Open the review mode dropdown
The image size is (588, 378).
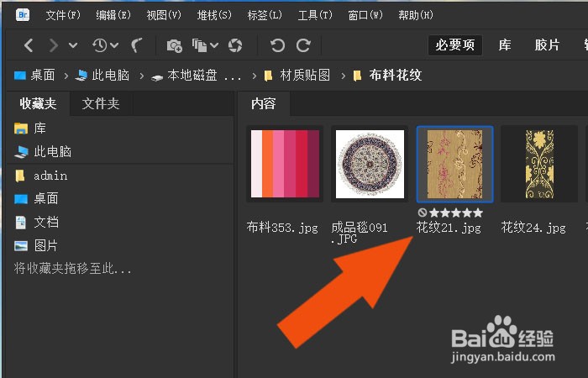pyautogui.click(x=205, y=45)
